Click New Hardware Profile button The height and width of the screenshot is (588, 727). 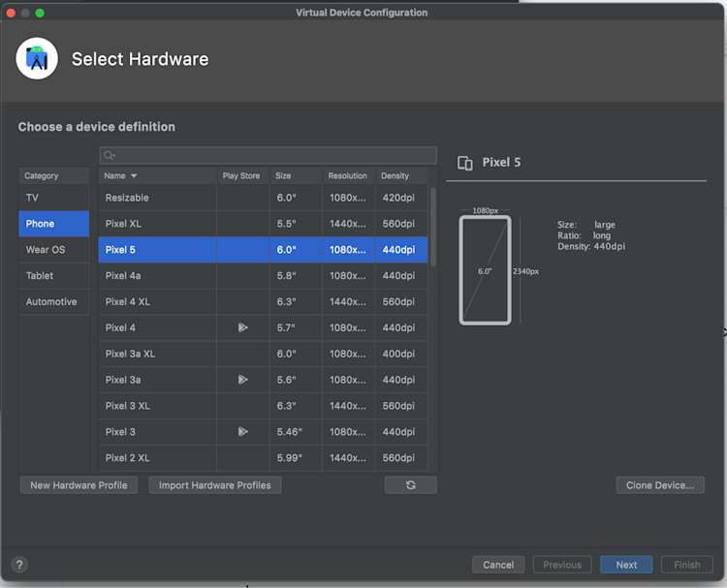click(79, 485)
